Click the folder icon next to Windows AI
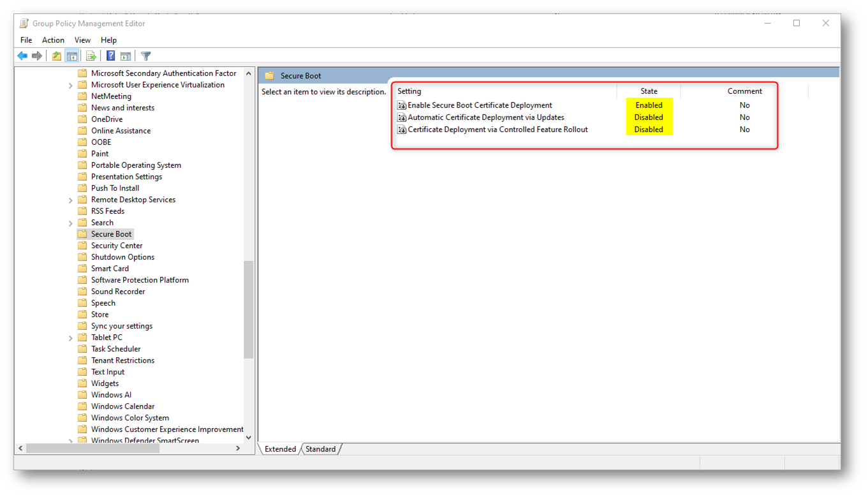The height and width of the screenshot is (497, 868). pyautogui.click(x=82, y=395)
